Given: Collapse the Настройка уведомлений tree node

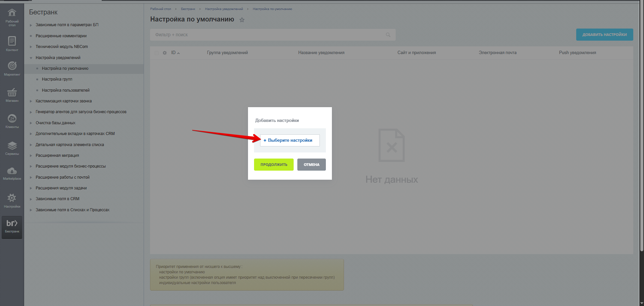Looking at the screenshot, I should tap(31, 58).
